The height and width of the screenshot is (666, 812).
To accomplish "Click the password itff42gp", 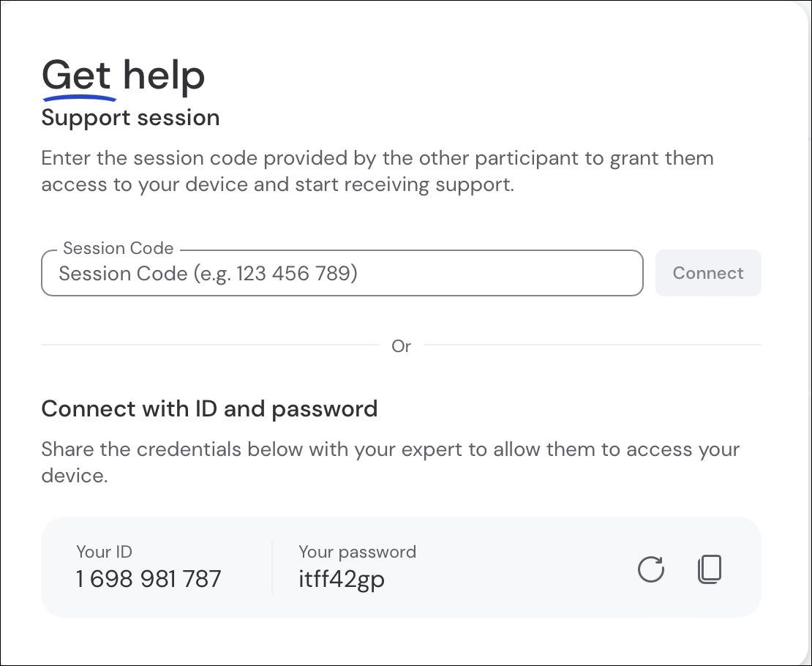I will (342, 579).
